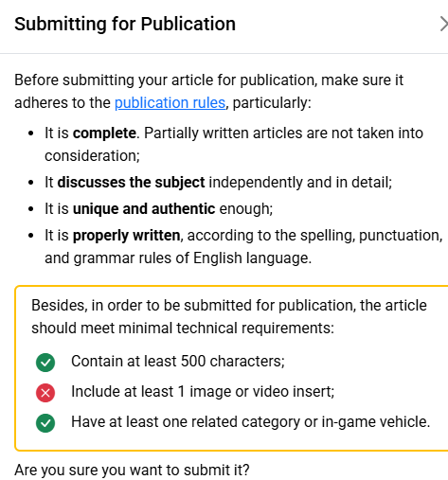Click the bold word 'complete'
The height and width of the screenshot is (480, 448).
click(104, 133)
